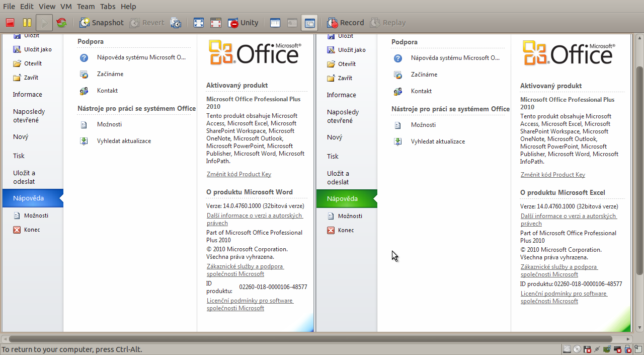The height and width of the screenshot is (355, 644).
Task: Click the CD/DVD drive status icon
Action: pos(577,349)
